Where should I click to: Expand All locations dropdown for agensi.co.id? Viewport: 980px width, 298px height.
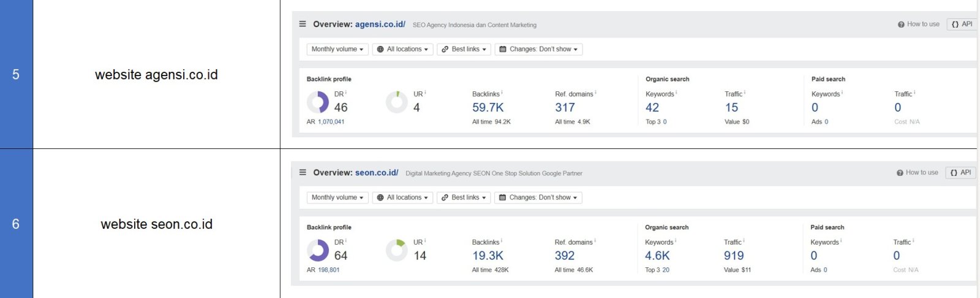[x=402, y=49]
